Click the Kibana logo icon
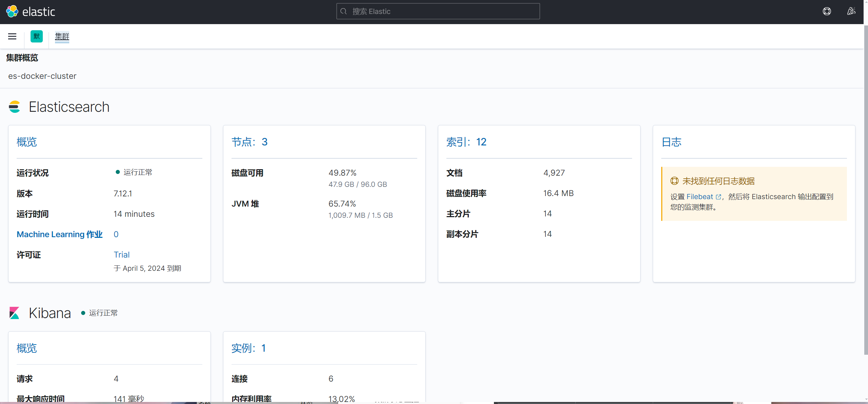This screenshot has height=404, width=868. pyautogui.click(x=14, y=313)
